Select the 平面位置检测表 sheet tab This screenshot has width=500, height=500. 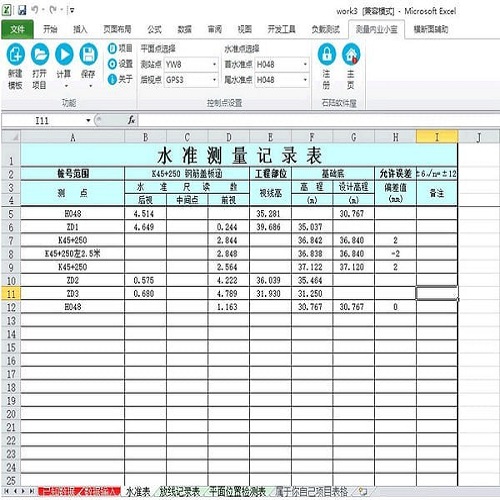(237, 491)
